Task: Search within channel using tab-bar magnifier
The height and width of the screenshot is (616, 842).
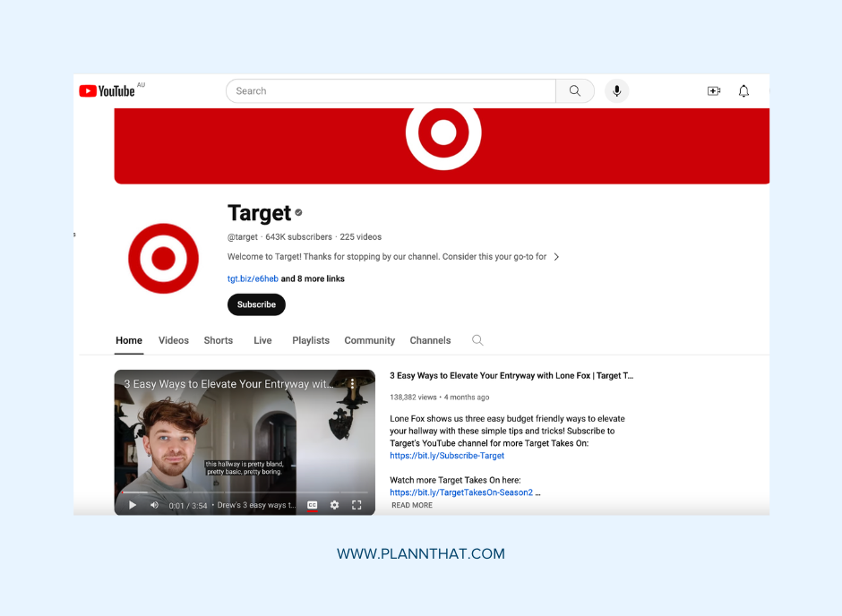Action: coord(477,340)
